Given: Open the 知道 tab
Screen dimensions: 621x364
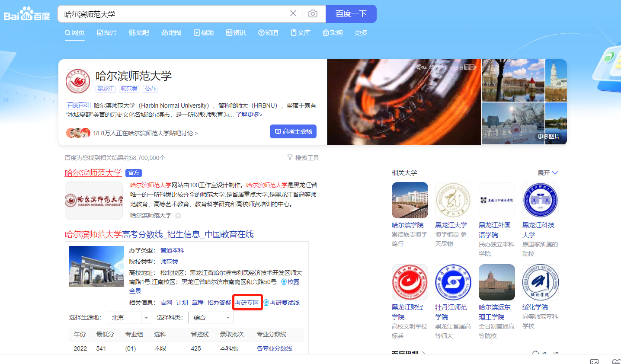Looking at the screenshot, I should coord(268,32).
